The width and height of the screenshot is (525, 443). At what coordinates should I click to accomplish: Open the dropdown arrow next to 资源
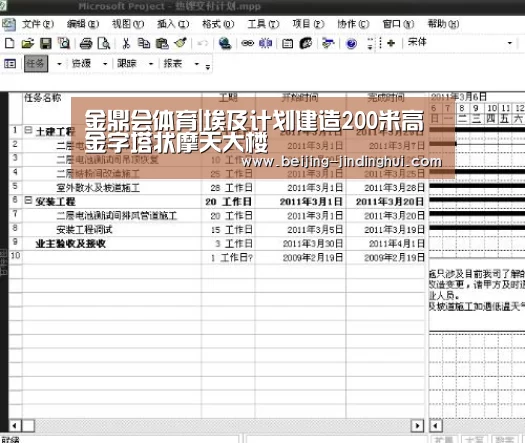point(105,63)
